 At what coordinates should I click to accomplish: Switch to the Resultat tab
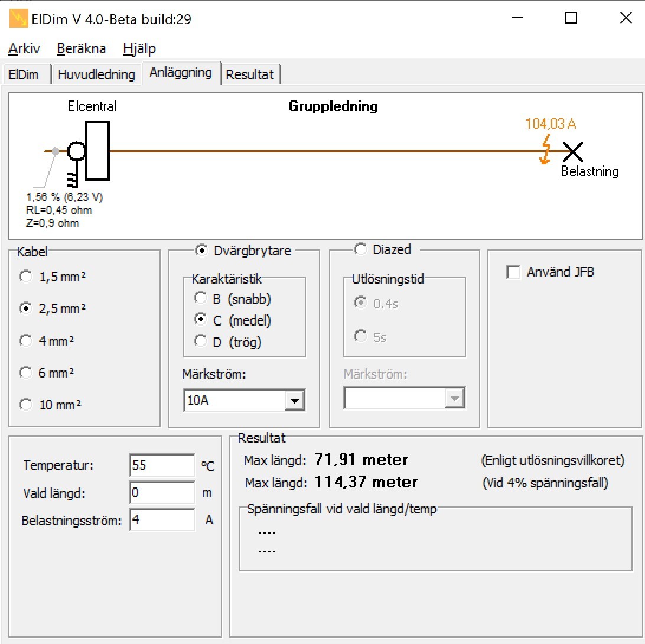coord(250,74)
